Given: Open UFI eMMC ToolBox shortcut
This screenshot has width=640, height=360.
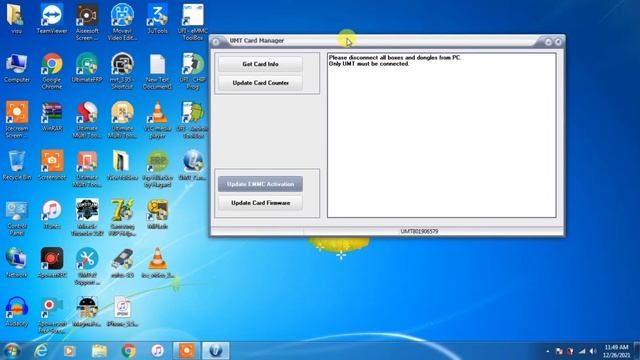Looking at the screenshot, I should [193, 23].
